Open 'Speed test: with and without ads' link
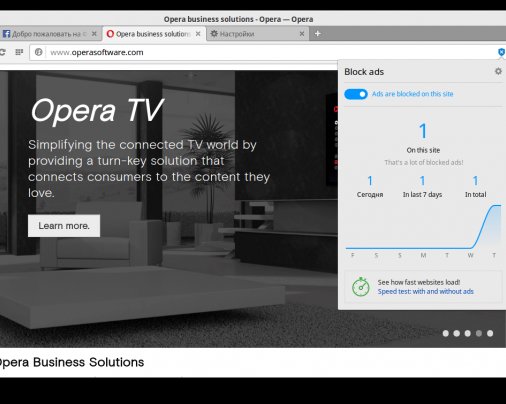506x404 pixels. tap(426, 291)
